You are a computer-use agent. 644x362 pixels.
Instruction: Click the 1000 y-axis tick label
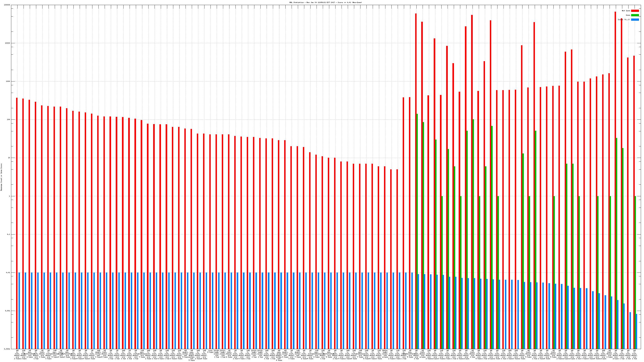[x=8, y=81]
